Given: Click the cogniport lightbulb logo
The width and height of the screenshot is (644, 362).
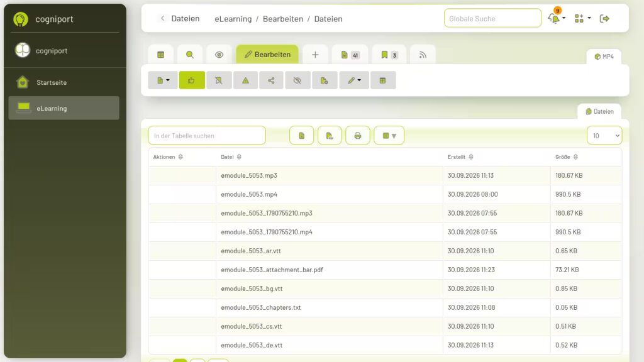Looking at the screenshot, I should click(x=21, y=19).
